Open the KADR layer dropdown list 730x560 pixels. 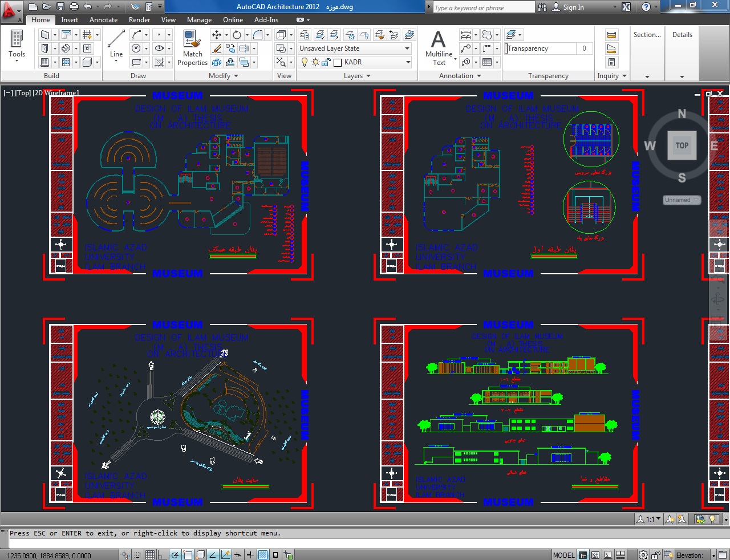tap(408, 62)
